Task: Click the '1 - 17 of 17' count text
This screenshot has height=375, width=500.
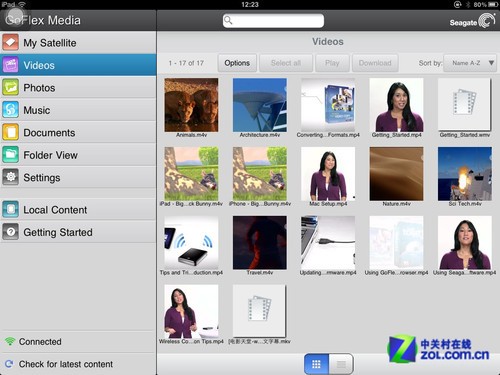Action: point(186,63)
